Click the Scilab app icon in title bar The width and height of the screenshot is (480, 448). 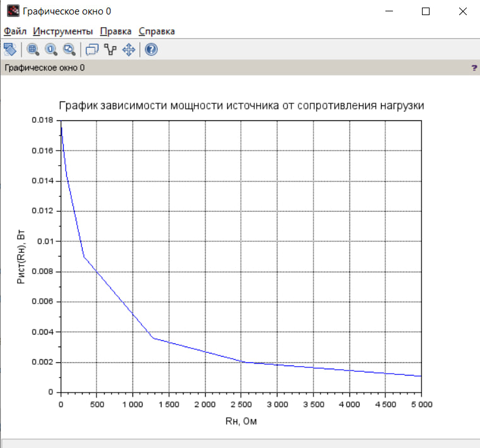point(13,11)
